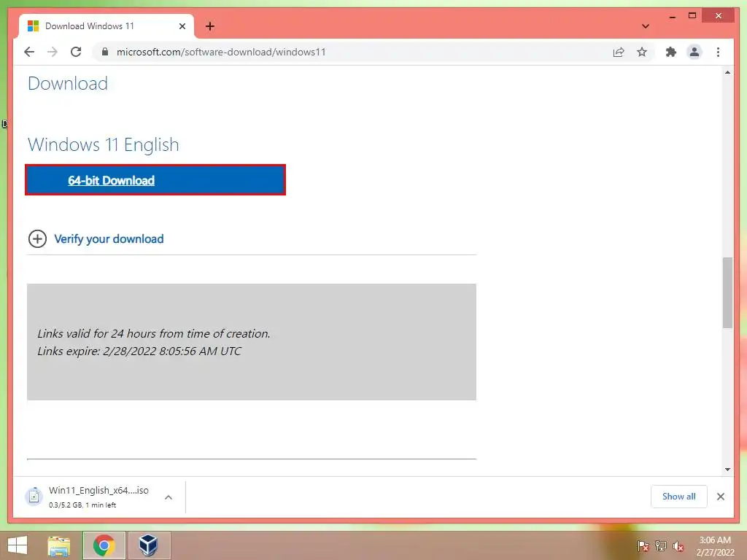This screenshot has height=560, width=747.
Task: Click the Chrome taskbar icon
Action: pyautogui.click(x=104, y=545)
